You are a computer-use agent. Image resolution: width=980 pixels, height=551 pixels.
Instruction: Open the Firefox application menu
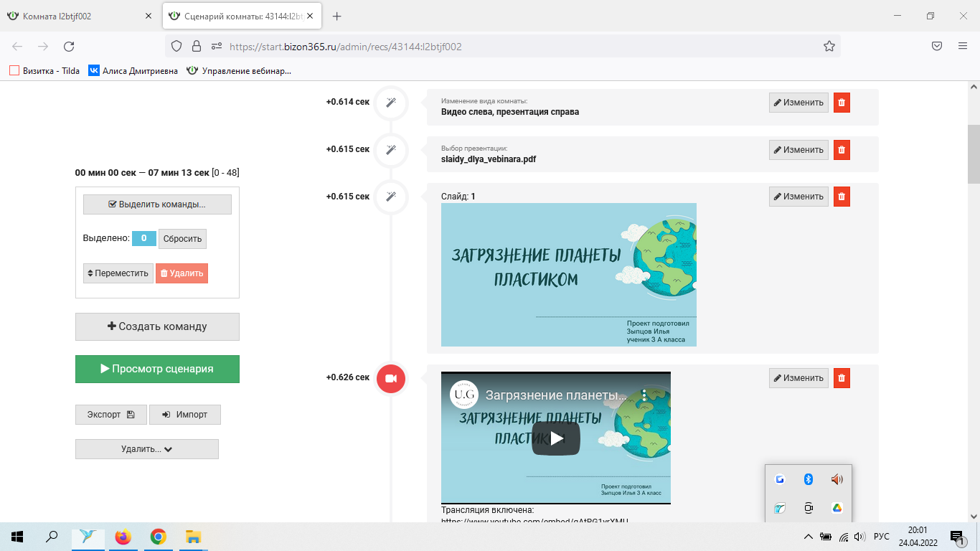click(962, 46)
